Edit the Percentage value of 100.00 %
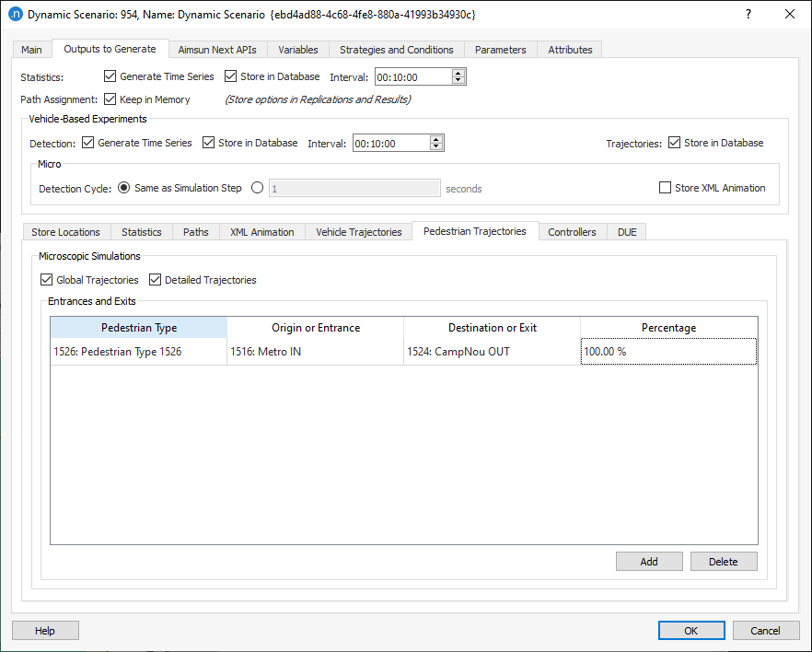812x652 pixels. click(667, 351)
